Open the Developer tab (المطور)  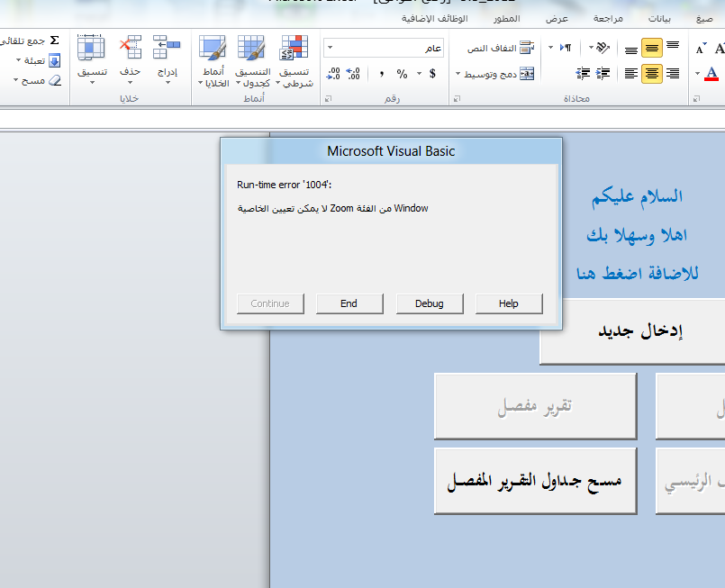click(x=506, y=19)
